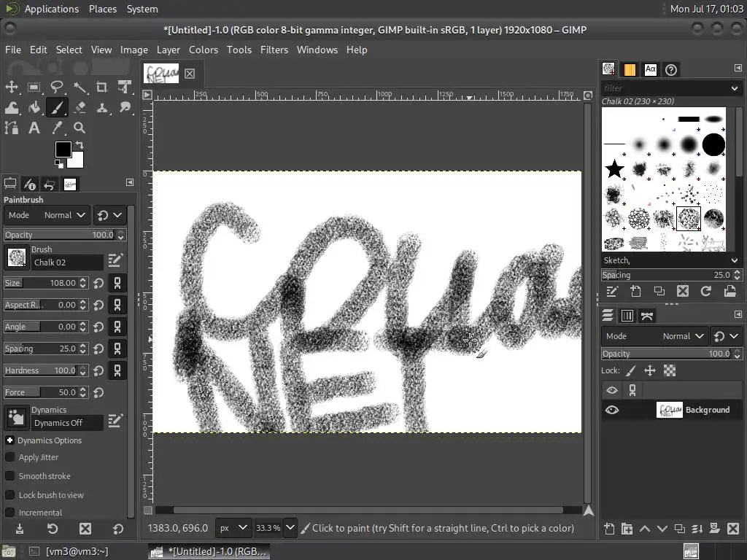Select the Rectangle Select tool

[34, 87]
